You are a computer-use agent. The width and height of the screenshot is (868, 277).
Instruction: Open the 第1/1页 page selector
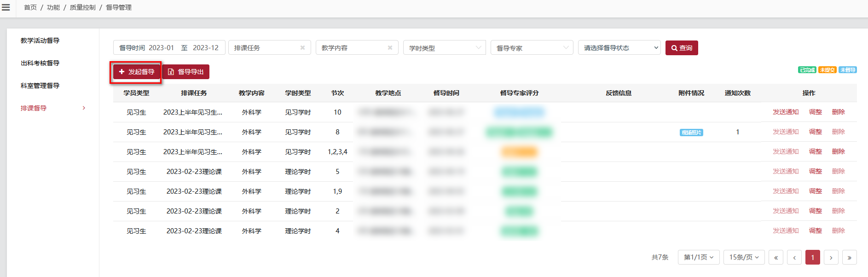(x=699, y=257)
